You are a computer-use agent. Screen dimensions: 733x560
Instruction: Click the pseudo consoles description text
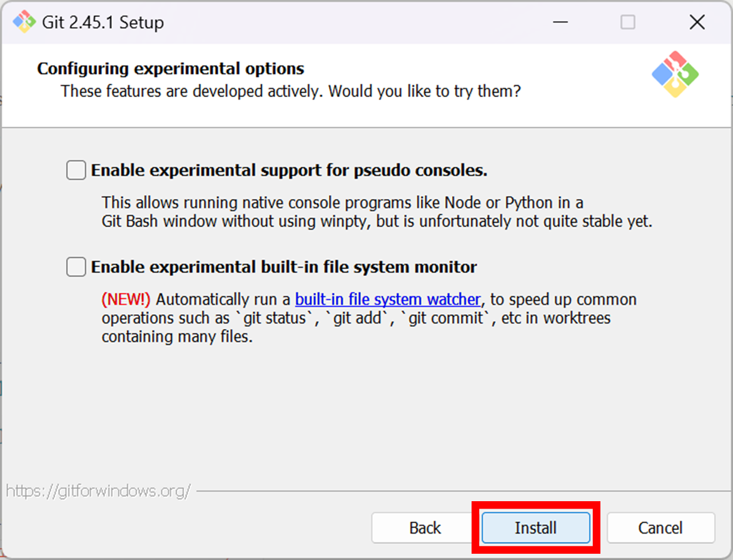[x=377, y=212]
